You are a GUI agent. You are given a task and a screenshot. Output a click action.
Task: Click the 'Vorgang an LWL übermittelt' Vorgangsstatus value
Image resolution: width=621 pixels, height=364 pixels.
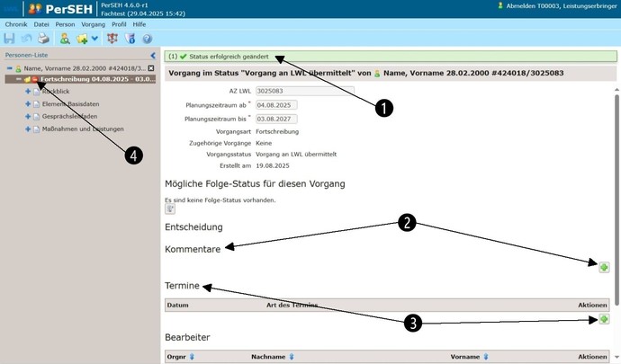[x=296, y=155]
